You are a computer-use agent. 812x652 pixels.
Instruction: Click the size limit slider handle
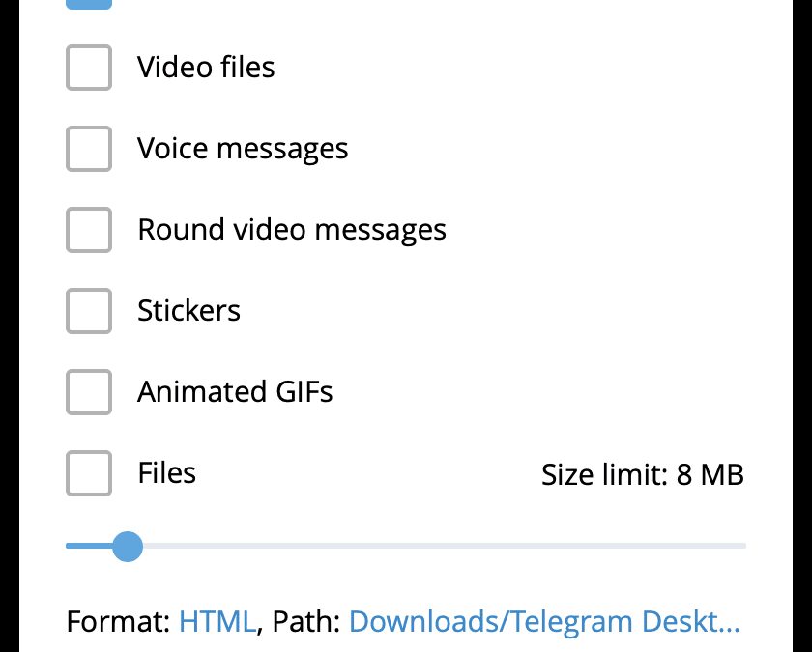pyautogui.click(x=127, y=547)
